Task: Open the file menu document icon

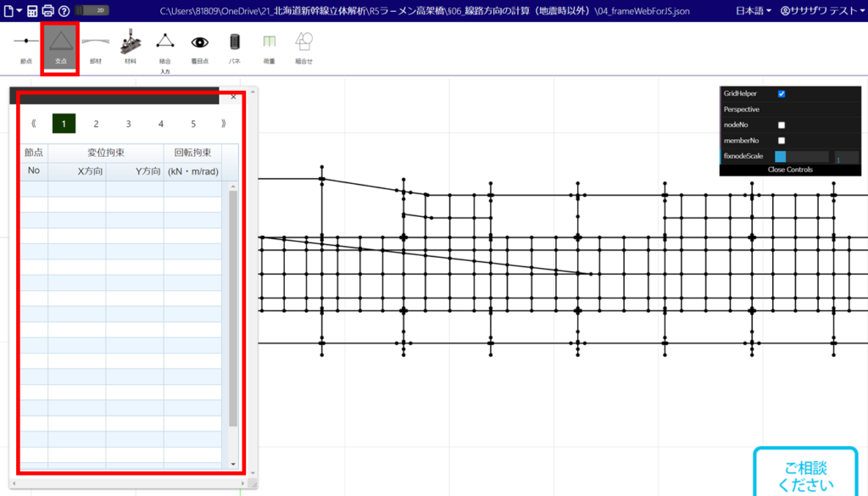Action: pos(9,10)
